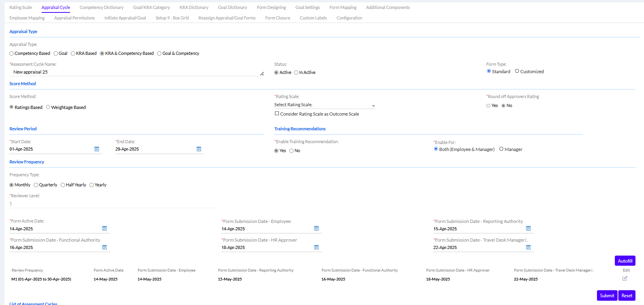Open calendar for Functional Authority submission date
Image resolution: width=644 pixels, height=305 pixels.
[105, 247]
